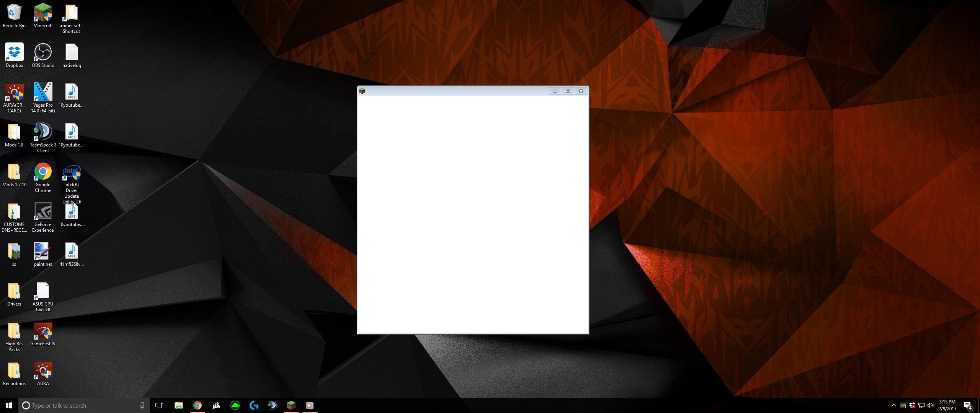Select the Mods 1.7.10 folder
Screen dimensions: 980x413
tap(14, 172)
